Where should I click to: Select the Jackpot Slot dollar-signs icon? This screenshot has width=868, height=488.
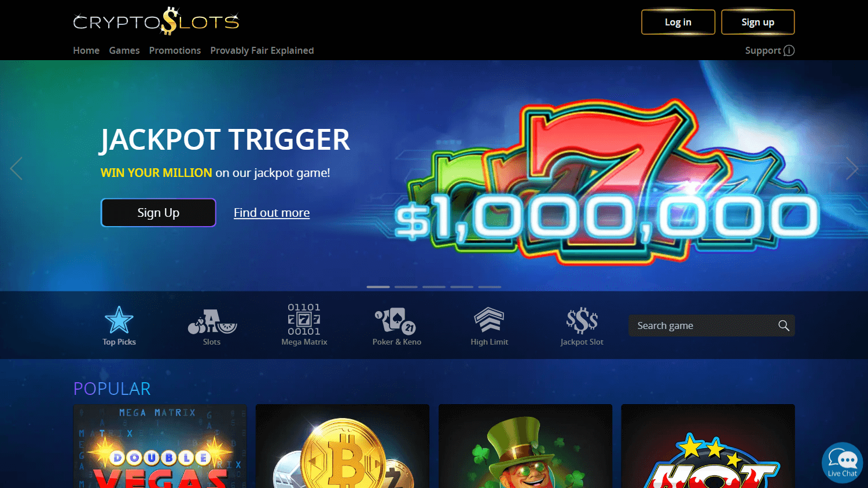582,320
